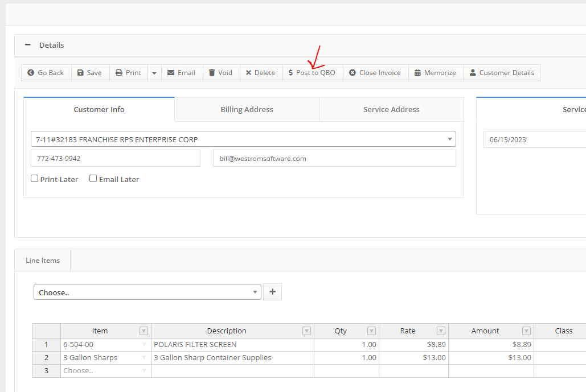Open the Description column filter
The image size is (586, 392).
click(x=306, y=331)
